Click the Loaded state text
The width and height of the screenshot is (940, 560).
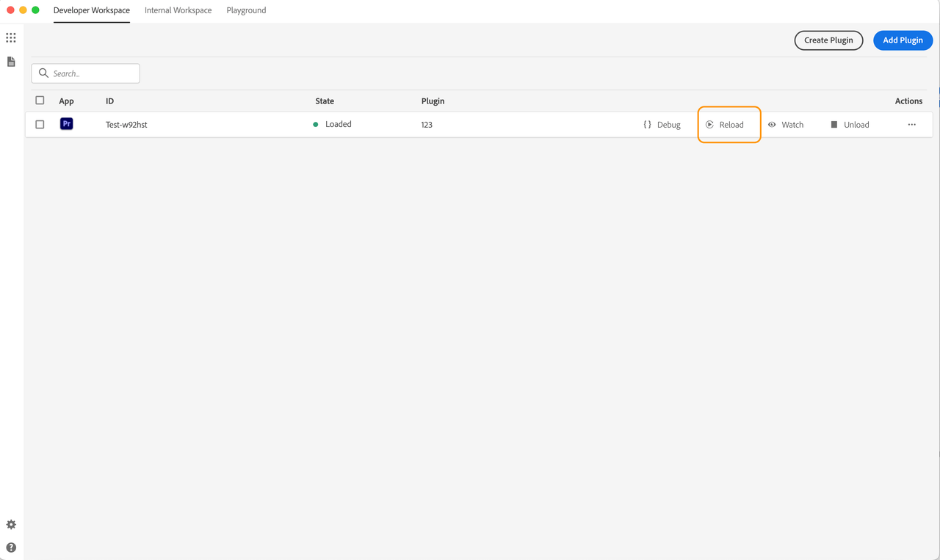[x=339, y=124]
